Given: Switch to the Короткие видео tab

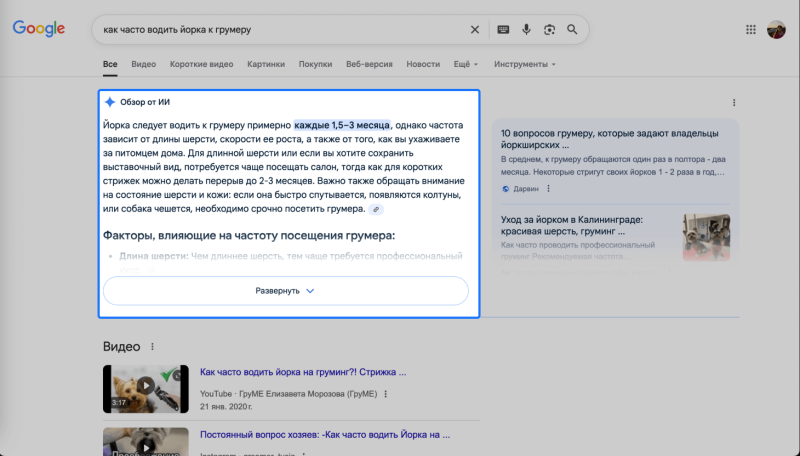Looking at the screenshot, I should (202, 64).
